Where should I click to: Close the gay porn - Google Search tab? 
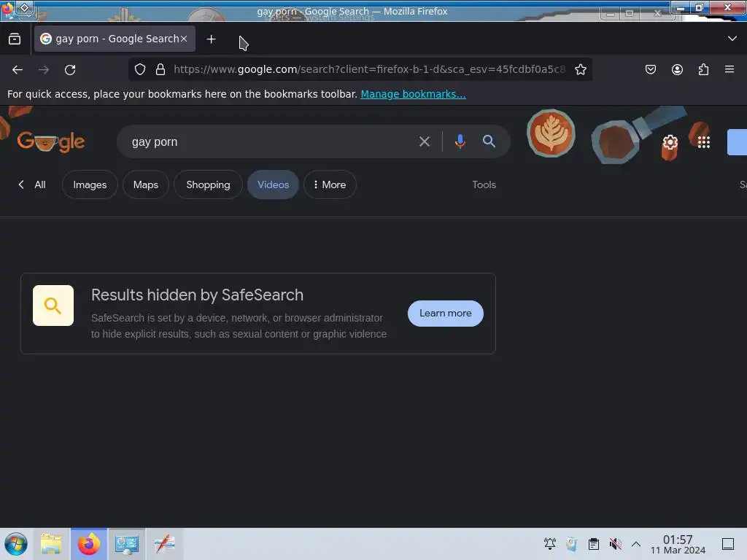[x=184, y=39]
